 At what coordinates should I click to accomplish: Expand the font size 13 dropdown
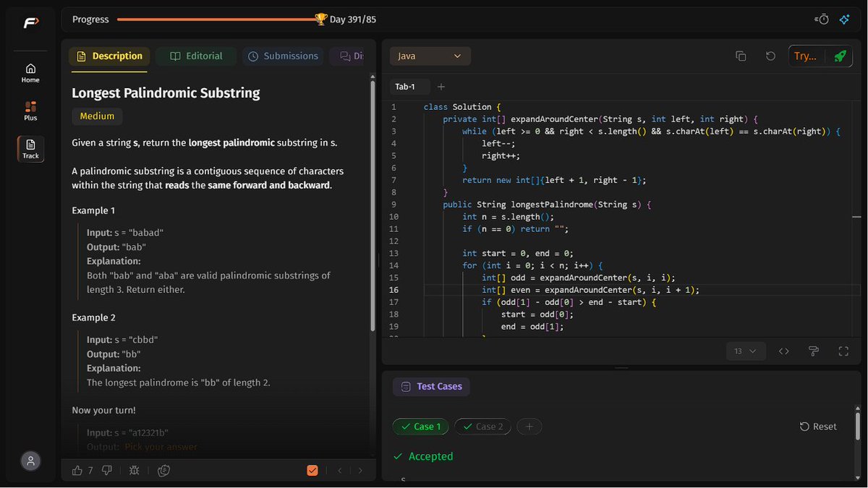pyautogui.click(x=745, y=351)
